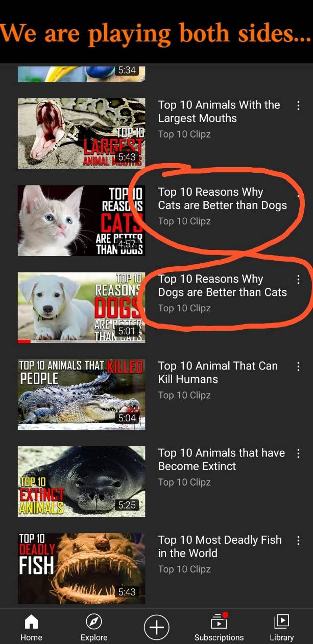Open options menu for Largest Mouths video
Image resolution: width=313 pixels, height=644 pixels.
(298, 106)
